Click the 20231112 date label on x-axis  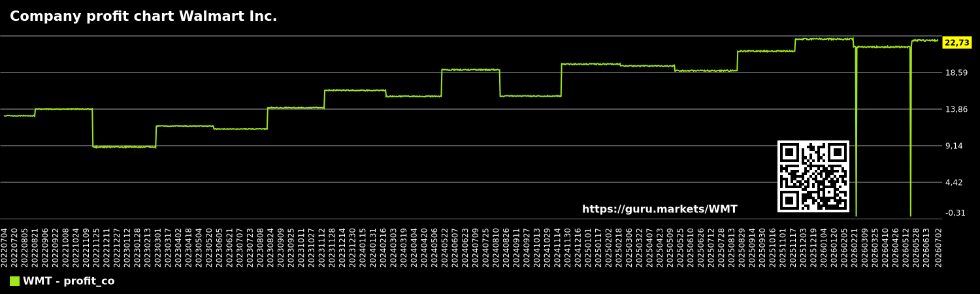322,248
